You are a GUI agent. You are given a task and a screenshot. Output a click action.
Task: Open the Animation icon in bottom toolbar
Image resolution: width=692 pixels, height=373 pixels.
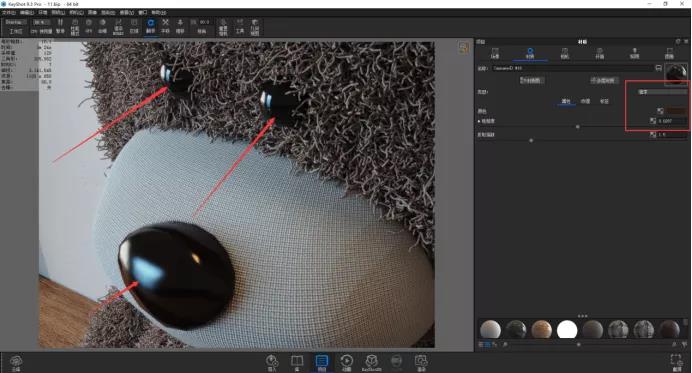(346, 362)
